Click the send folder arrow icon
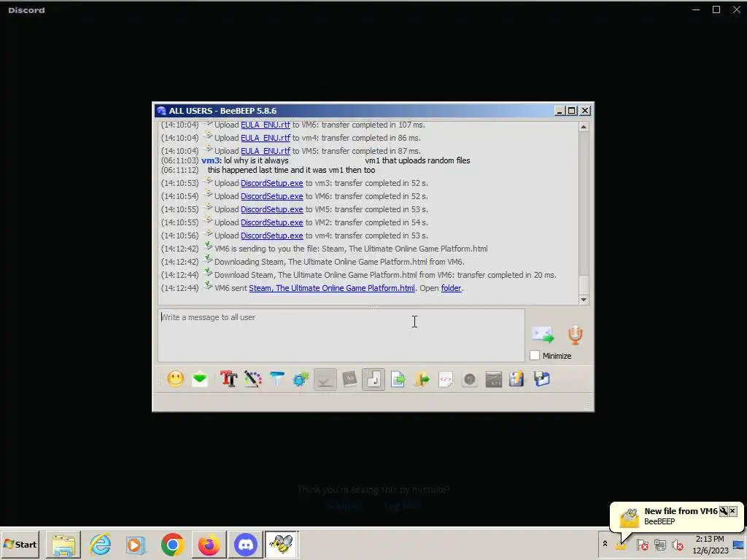 [x=422, y=379]
